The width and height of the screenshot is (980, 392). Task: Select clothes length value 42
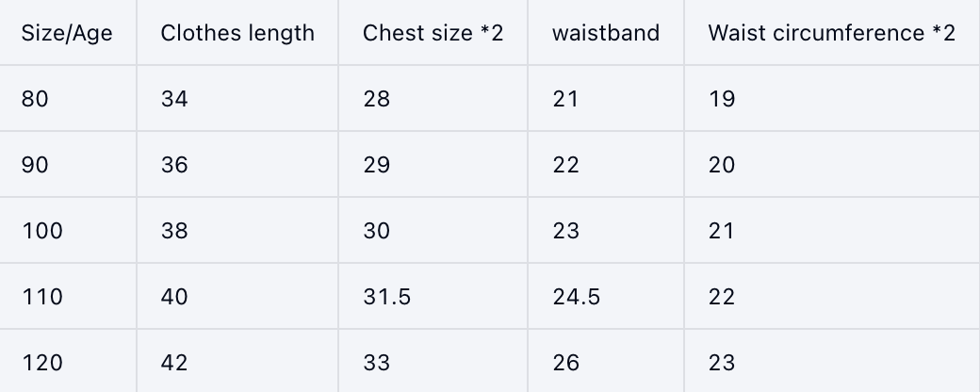pos(174,363)
